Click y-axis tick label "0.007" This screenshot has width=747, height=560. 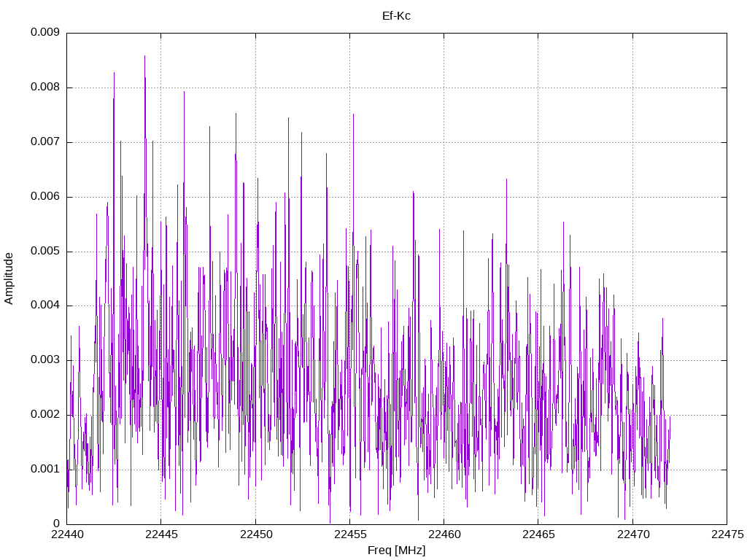(45, 141)
